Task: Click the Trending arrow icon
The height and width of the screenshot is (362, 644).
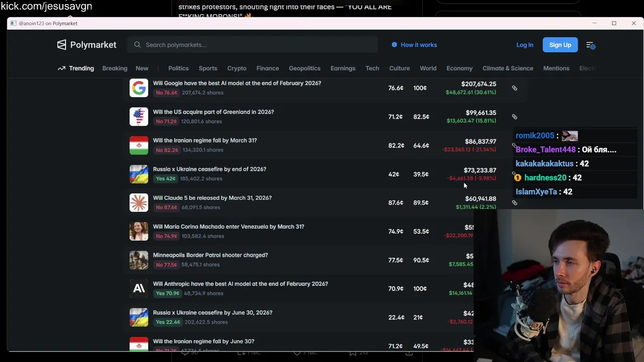Action: tap(61, 68)
